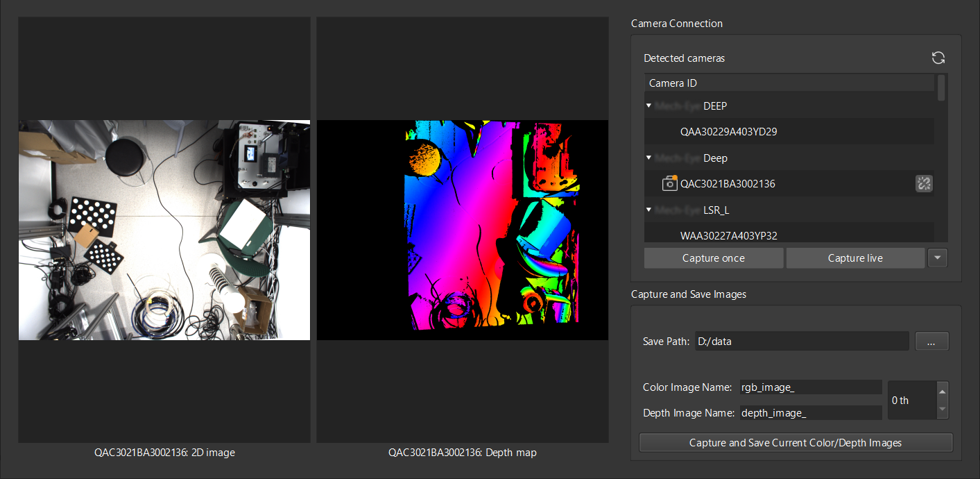The width and height of the screenshot is (980, 479).
Task: Select camera QAA30229A403YD29
Action: pos(728,132)
